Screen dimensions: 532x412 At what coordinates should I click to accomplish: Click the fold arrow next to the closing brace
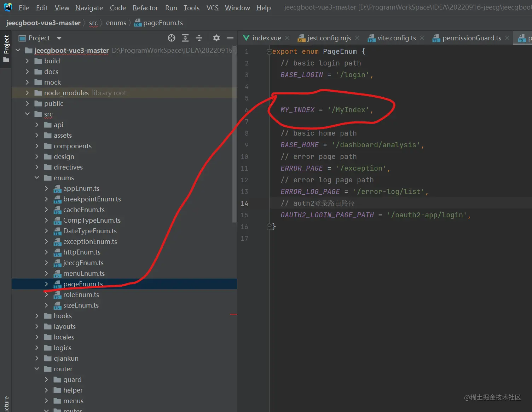click(270, 226)
